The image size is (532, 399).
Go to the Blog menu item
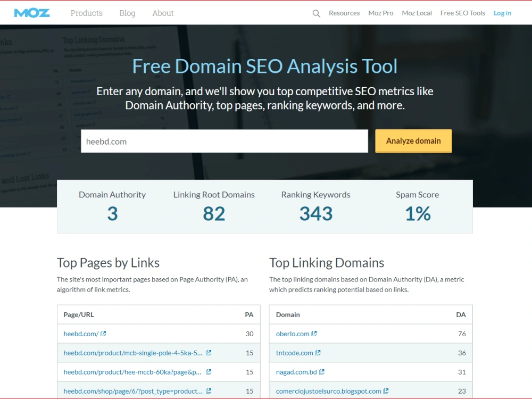(127, 13)
